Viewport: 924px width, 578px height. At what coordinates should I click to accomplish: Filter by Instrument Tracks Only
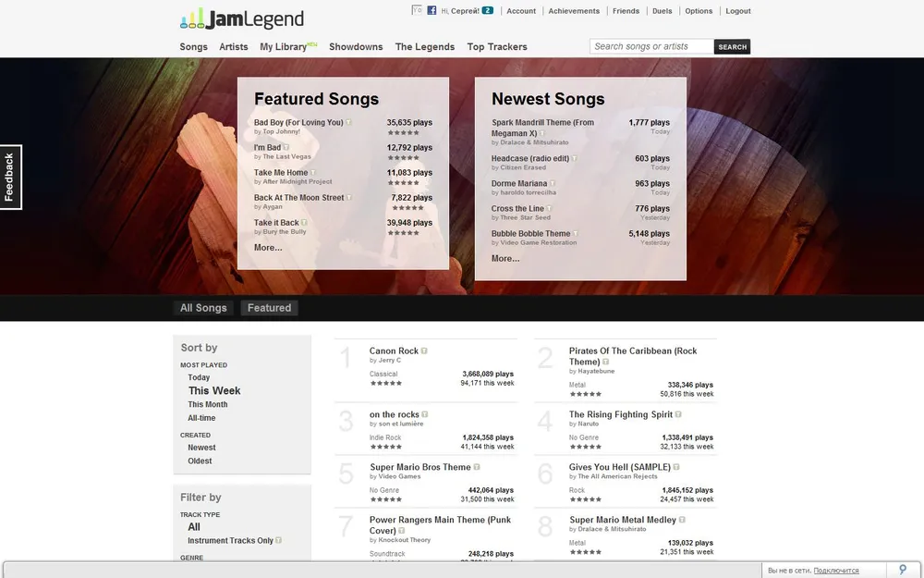[230, 541]
